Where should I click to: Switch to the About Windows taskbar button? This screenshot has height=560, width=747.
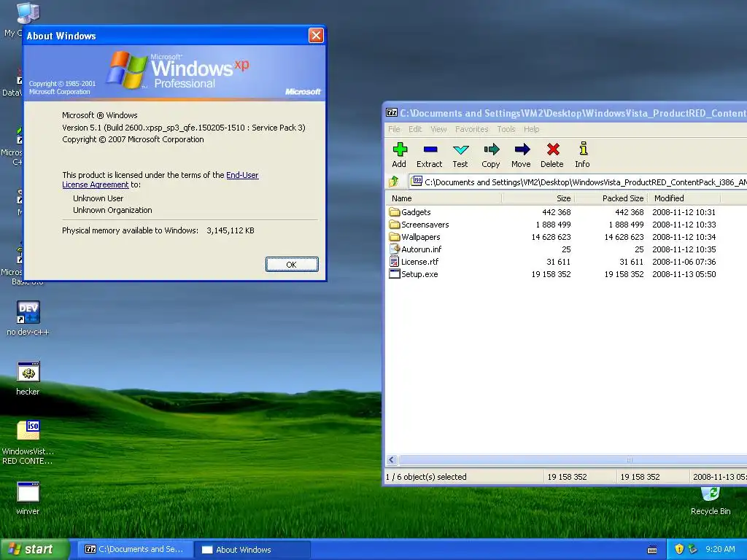(x=252, y=550)
